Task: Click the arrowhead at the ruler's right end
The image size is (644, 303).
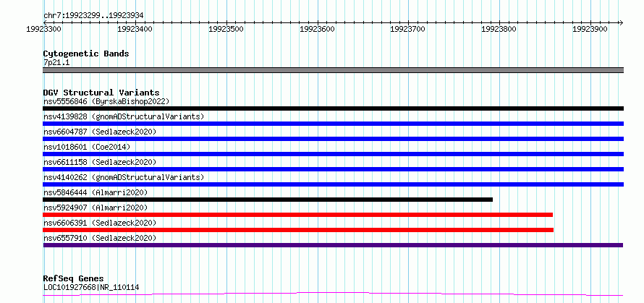Action: click(x=621, y=22)
